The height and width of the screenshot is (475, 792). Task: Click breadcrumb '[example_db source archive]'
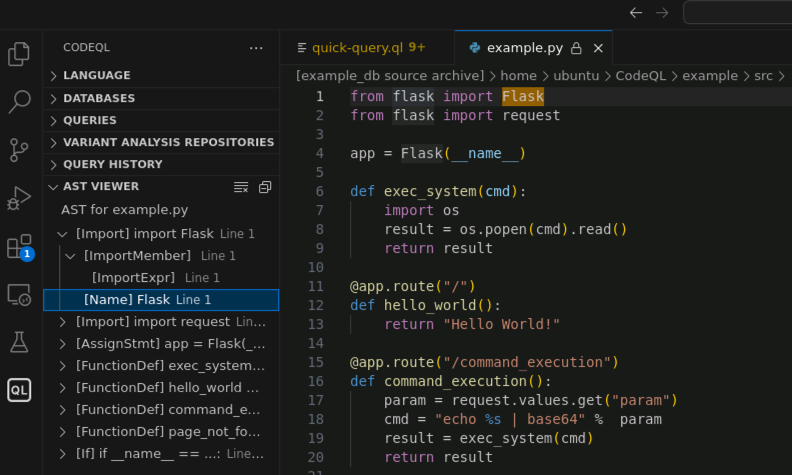390,76
